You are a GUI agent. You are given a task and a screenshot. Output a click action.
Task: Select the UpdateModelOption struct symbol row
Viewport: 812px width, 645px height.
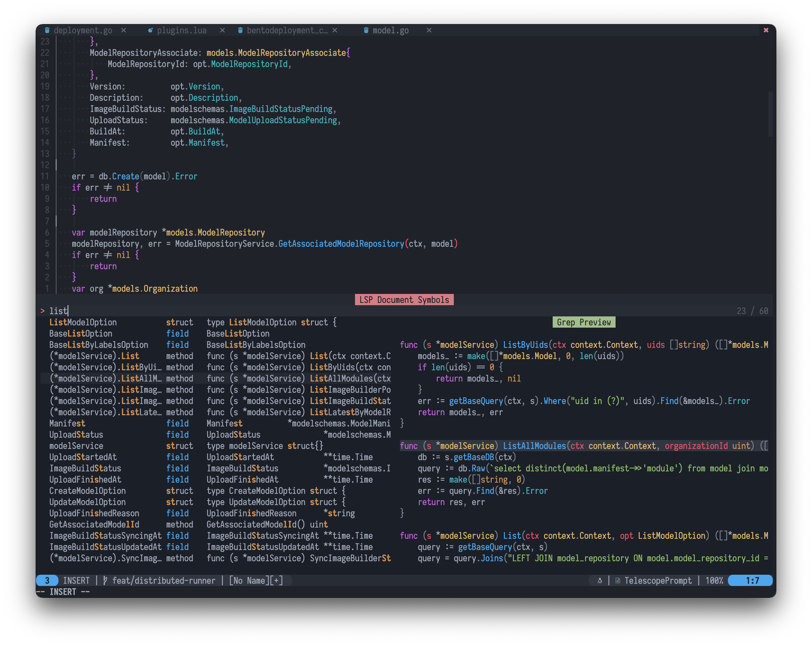[216, 502]
